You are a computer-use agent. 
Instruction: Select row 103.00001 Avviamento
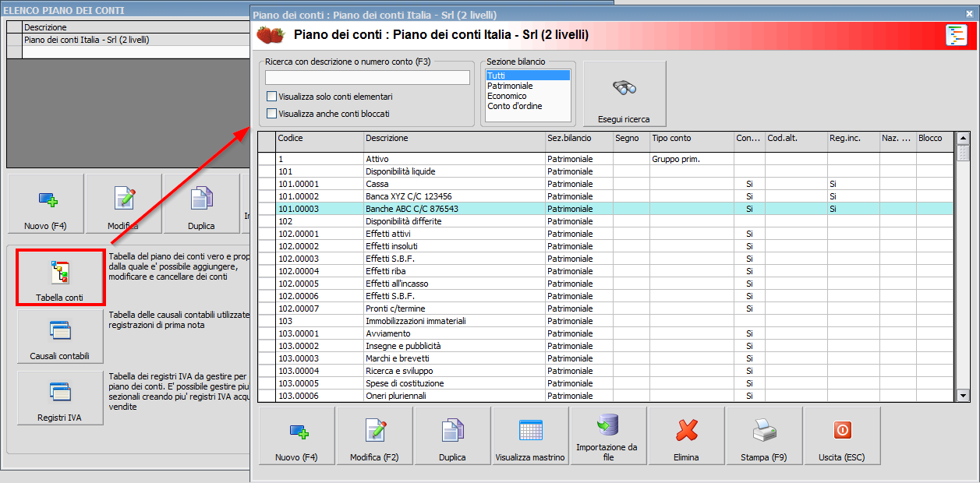tap(607, 333)
